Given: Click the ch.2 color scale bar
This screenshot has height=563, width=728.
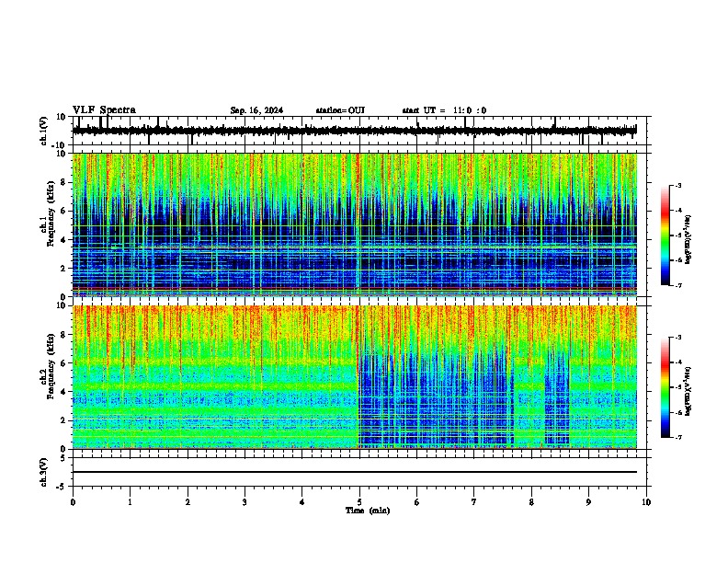Looking at the screenshot, I should (x=665, y=387).
